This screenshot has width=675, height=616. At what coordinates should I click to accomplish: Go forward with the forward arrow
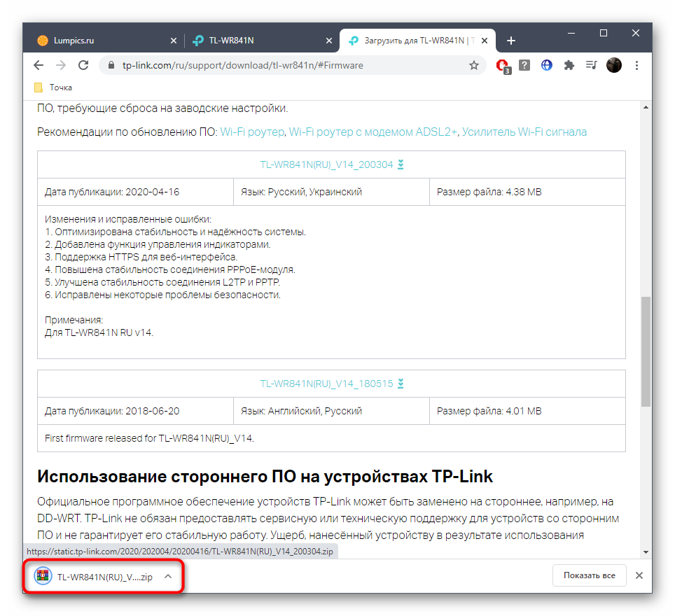click(x=61, y=65)
